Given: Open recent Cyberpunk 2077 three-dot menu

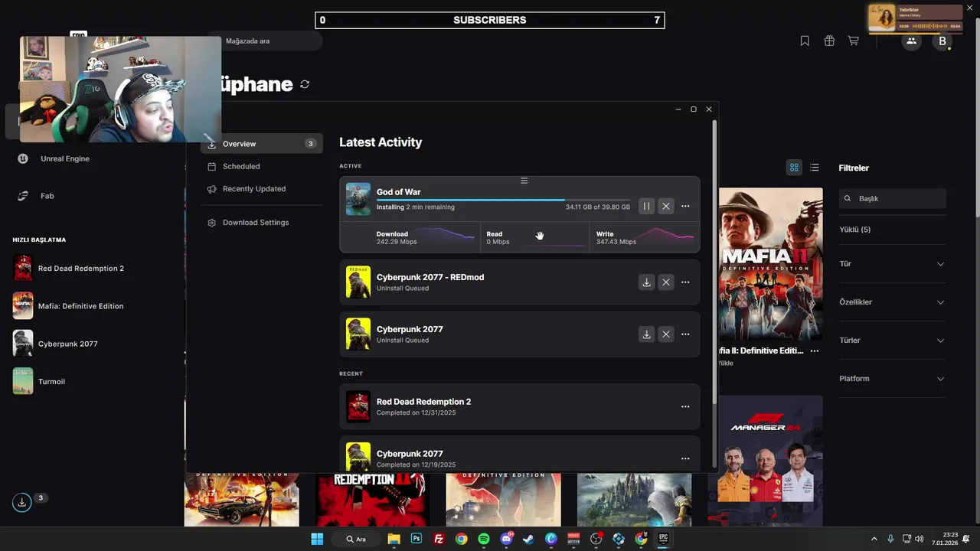Looking at the screenshot, I should coord(685,458).
